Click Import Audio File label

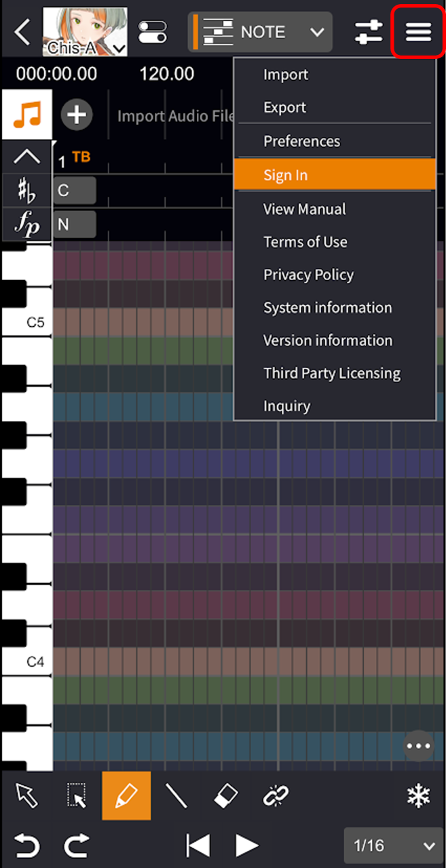click(176, 116)
